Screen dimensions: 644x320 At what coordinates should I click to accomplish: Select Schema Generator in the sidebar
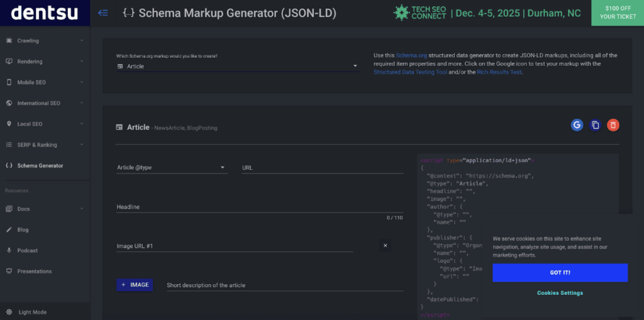point(45,165)
